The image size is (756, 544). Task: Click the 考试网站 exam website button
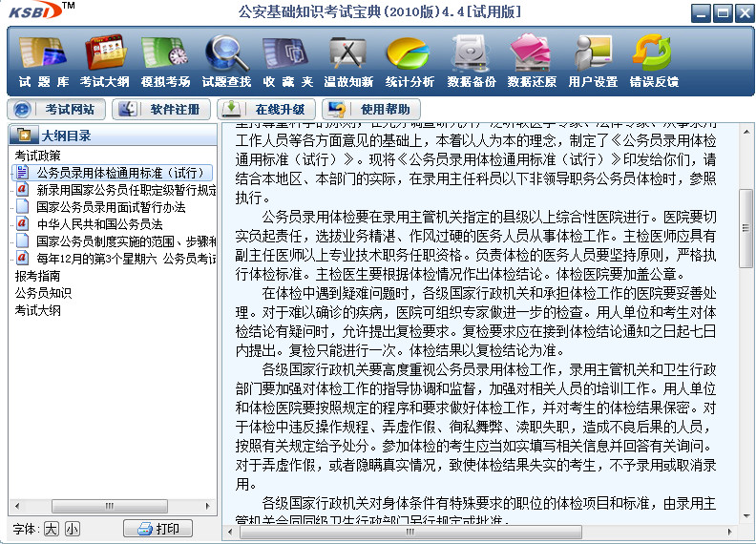57,110
